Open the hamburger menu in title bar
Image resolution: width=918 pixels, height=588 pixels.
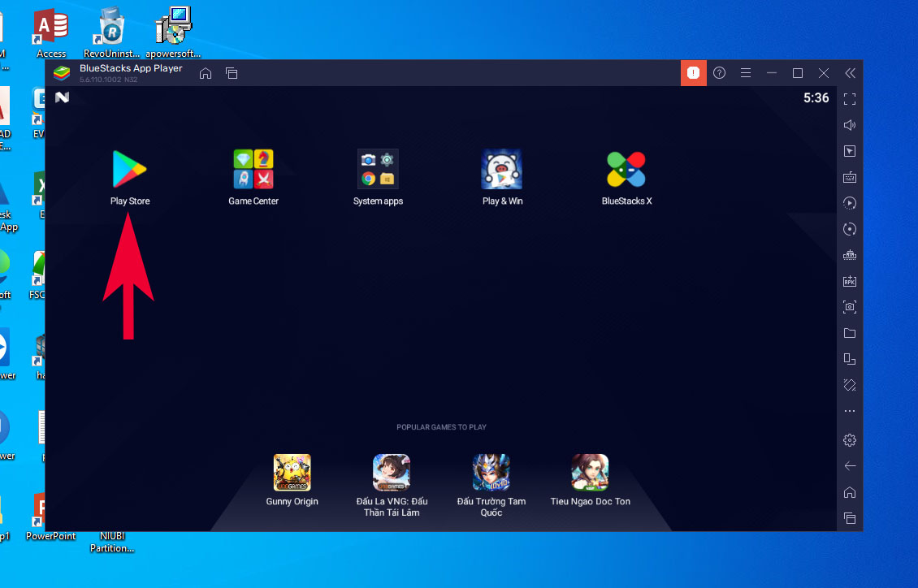pyautogui.click(x=745, y=73)
